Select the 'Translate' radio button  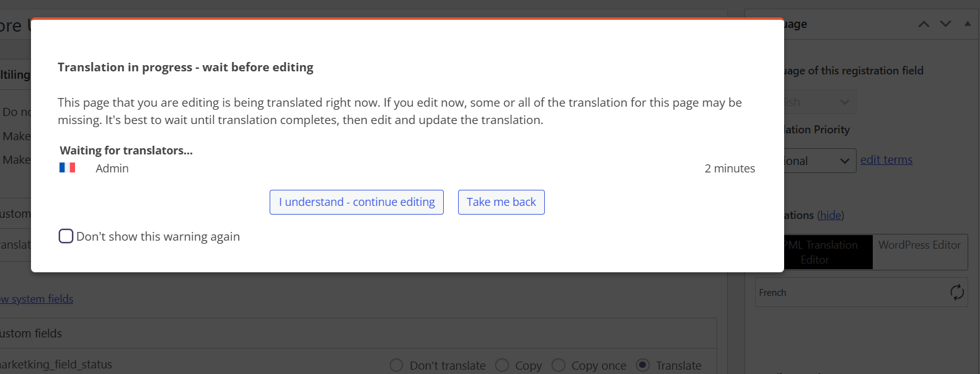click(643, 365)
